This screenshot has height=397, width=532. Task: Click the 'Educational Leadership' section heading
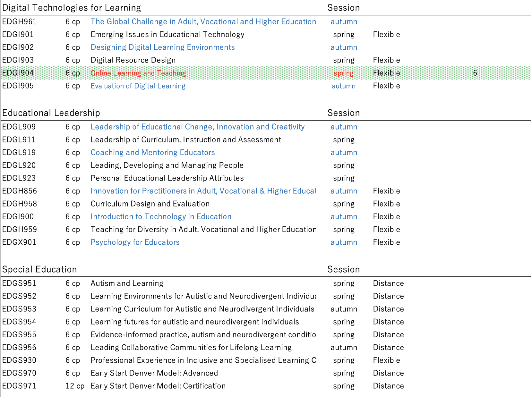tap(51, 113)
